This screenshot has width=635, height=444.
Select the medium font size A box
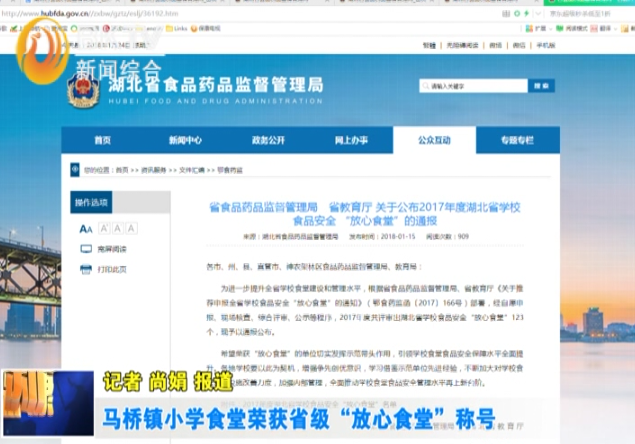(x=117, y=229)
